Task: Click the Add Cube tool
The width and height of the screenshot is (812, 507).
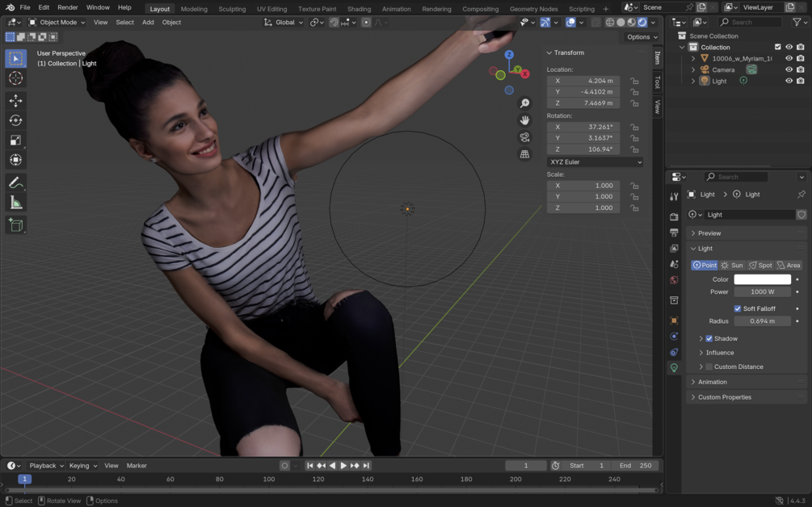Action: point(15,225)
